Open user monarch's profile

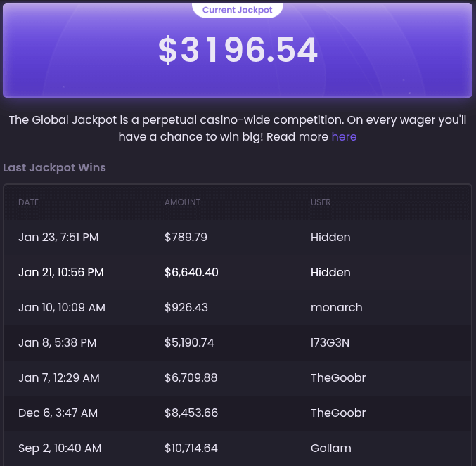tap(337, 308)
